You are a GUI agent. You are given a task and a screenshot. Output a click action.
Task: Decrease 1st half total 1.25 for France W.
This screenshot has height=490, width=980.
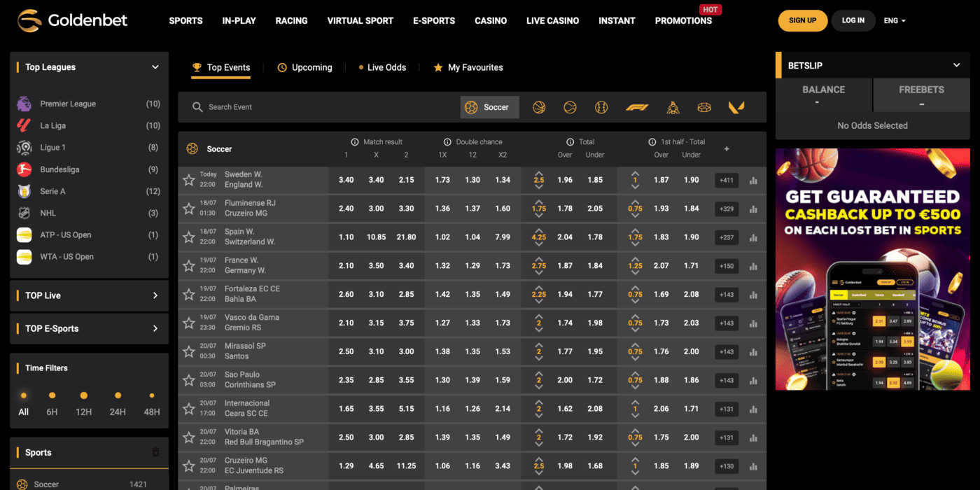point(635,274)
